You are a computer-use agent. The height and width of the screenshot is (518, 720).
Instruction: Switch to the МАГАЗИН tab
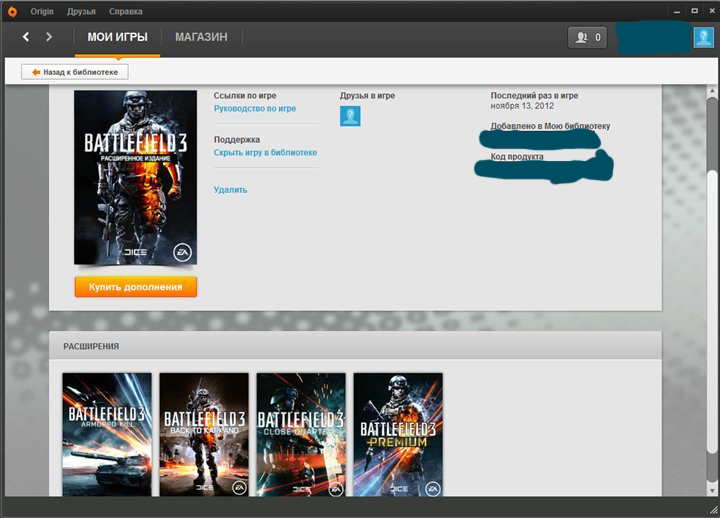pos(201,37)
